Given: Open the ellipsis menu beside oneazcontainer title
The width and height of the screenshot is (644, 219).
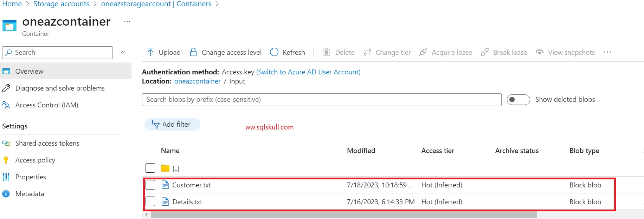Looking at the screenshot, I should [x=127, y=21].
